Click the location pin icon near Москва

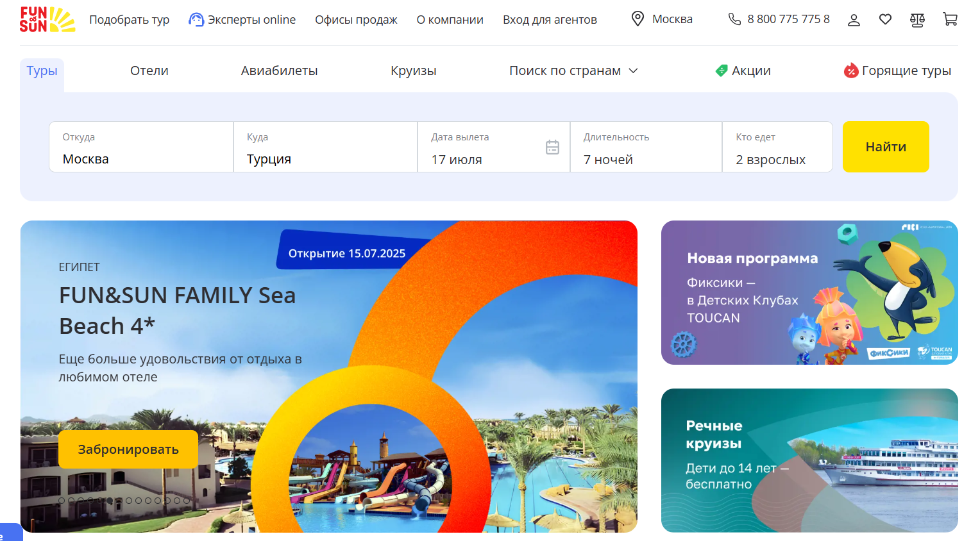tap(638, 19)
